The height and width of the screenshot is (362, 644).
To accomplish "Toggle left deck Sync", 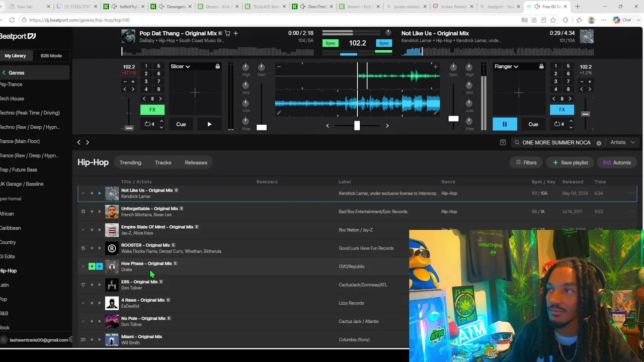I will pos(330,43).
